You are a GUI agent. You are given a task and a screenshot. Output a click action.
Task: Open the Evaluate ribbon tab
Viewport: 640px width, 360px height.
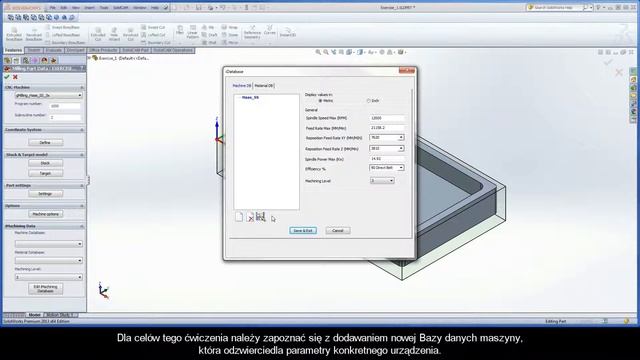(x=53, y=50)
